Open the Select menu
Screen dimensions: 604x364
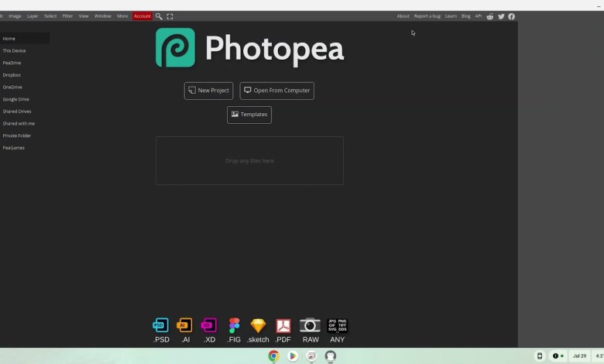[x=50, y=16]
